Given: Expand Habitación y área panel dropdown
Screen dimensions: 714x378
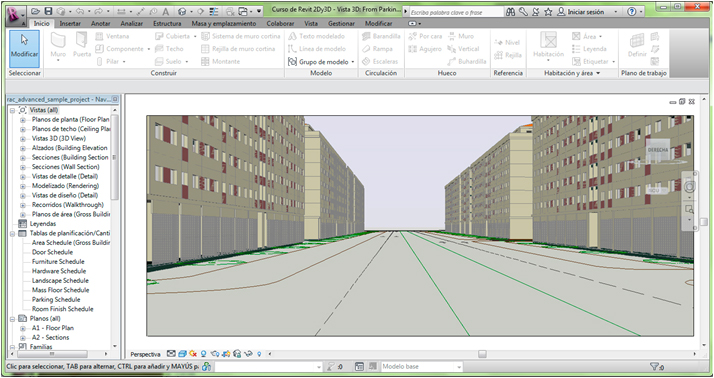Looking at the screenshot, I should point(598,73).
